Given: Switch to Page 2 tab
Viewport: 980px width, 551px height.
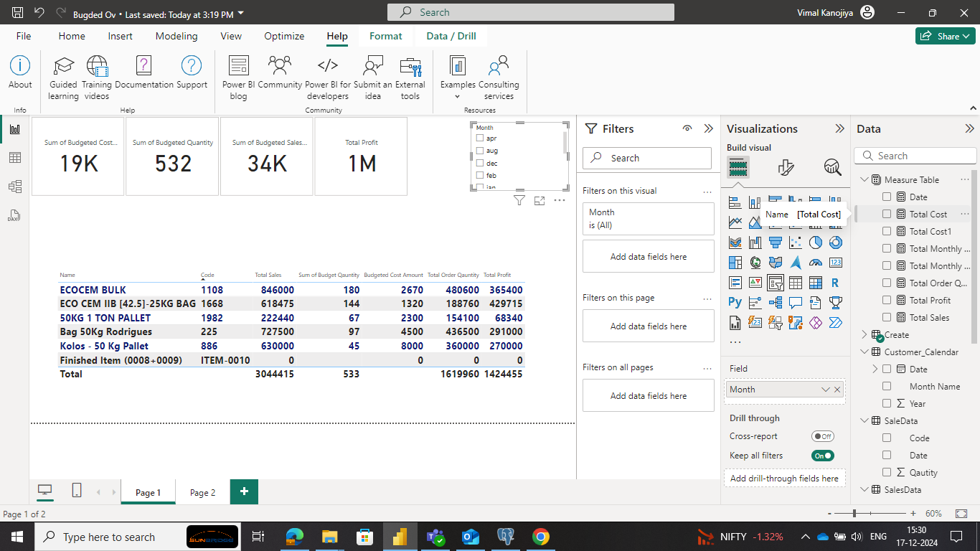Looking at the screenshot, I should tap(203, 492).
